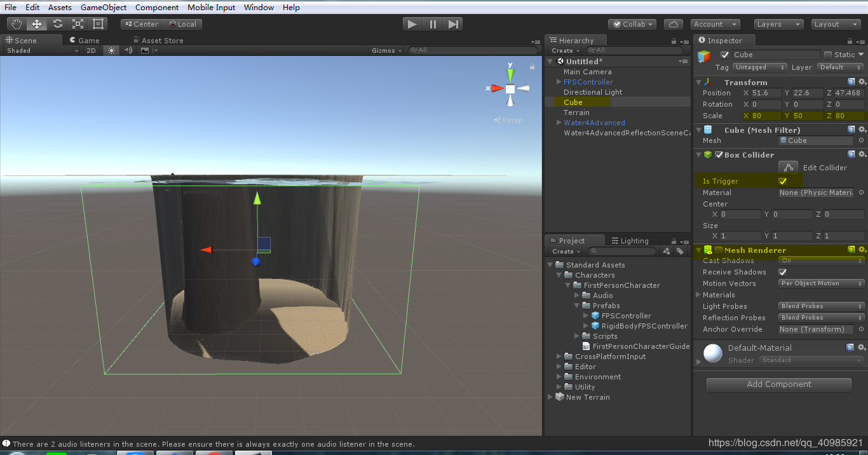The image size is (868, 455).
Task: Click the Edit Collider button
Action: (x=788, y=167)
